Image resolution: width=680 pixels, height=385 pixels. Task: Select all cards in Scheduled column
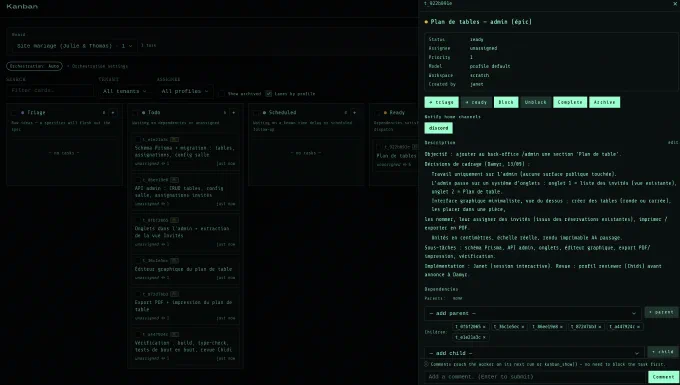(x=256, y=113)
